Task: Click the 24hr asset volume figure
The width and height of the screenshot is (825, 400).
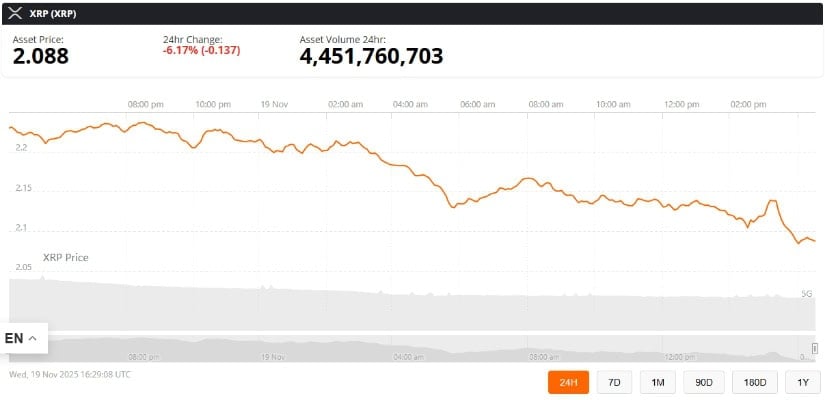Action: coord(371,56)
